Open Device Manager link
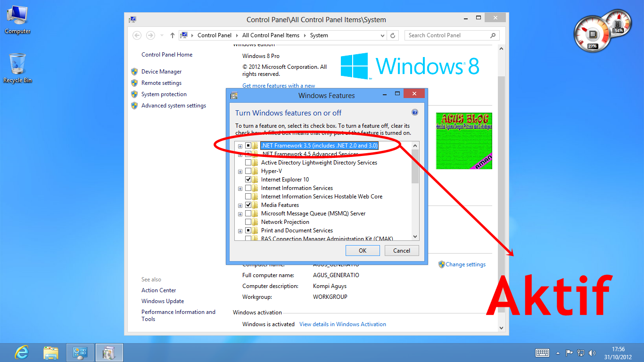644x362 pixels. coord(161,72)
